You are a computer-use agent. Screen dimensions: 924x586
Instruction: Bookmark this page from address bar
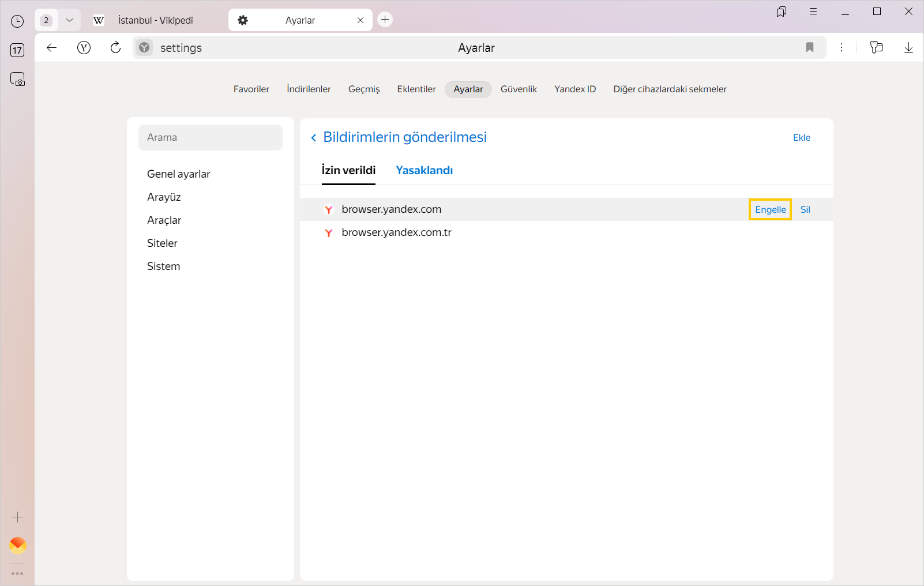[x=809, y=48]
